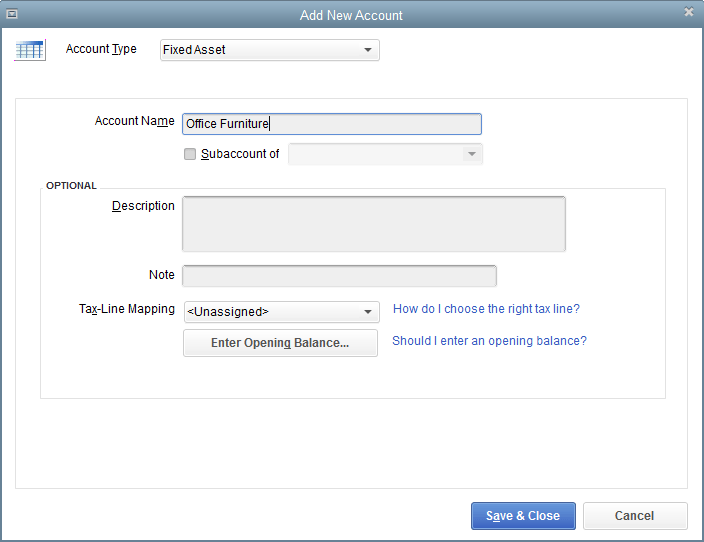704x542 pixels.
Task: Enable the Subaccount of checkbox
Action: coord(190,154)
